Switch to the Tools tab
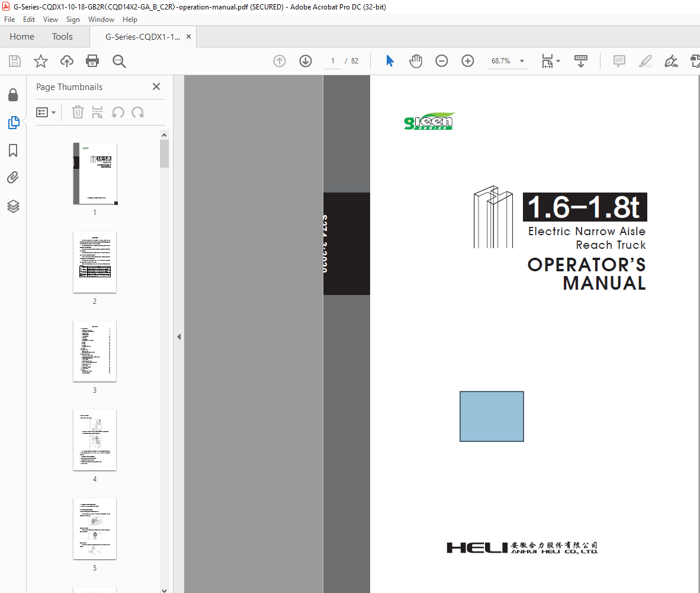Screen dimensions: 700x593 click(62, 37)
